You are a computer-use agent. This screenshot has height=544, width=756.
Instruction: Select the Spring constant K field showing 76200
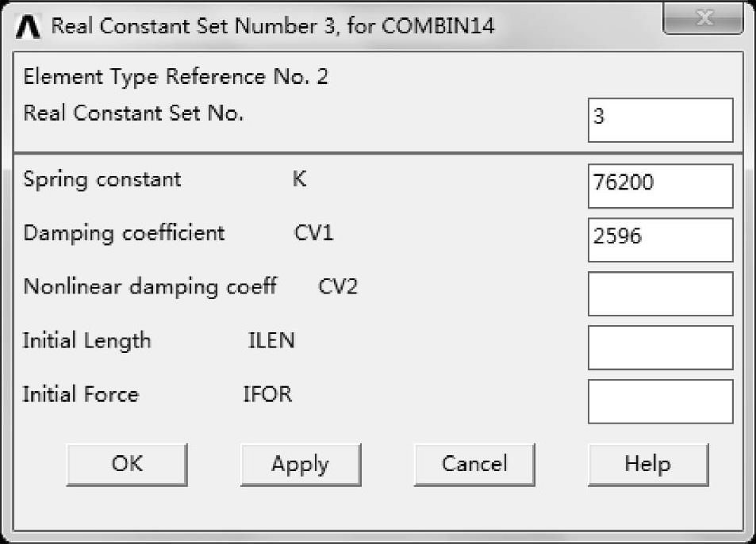pyautogui.click(x=660, y=186)
